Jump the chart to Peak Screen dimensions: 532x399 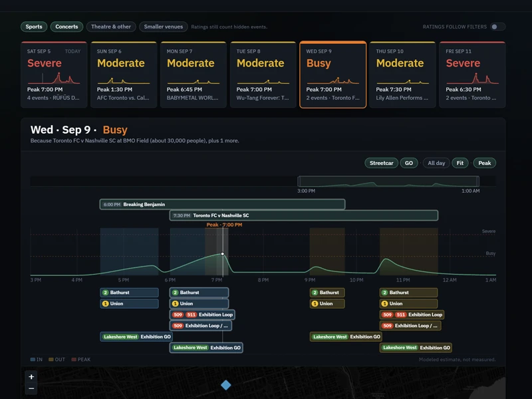point(485,163)
